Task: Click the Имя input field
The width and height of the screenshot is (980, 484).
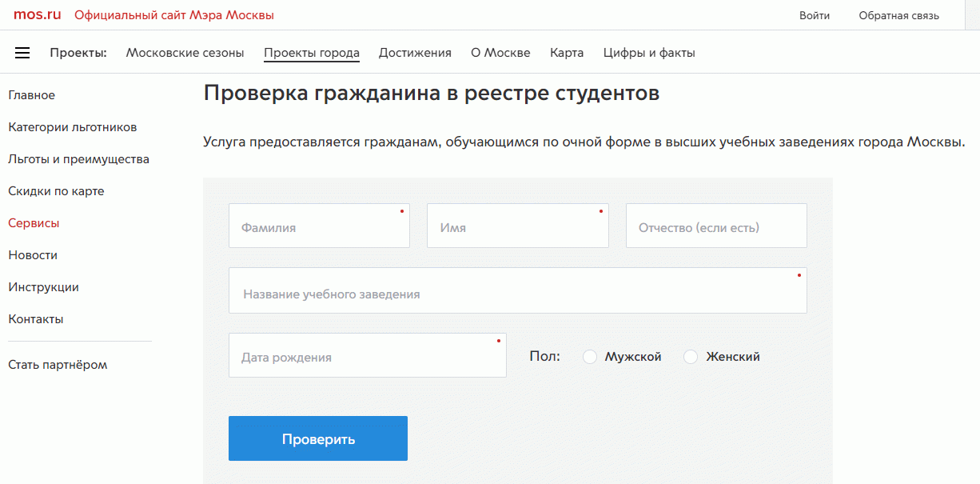Action: [517, 226]
